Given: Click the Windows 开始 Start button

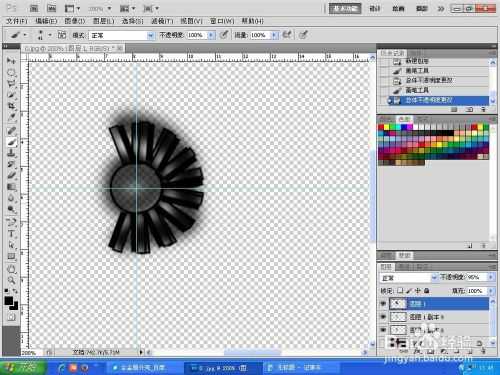Looking at the screenshot, I should pyautogui.click(x=22, y=368).
